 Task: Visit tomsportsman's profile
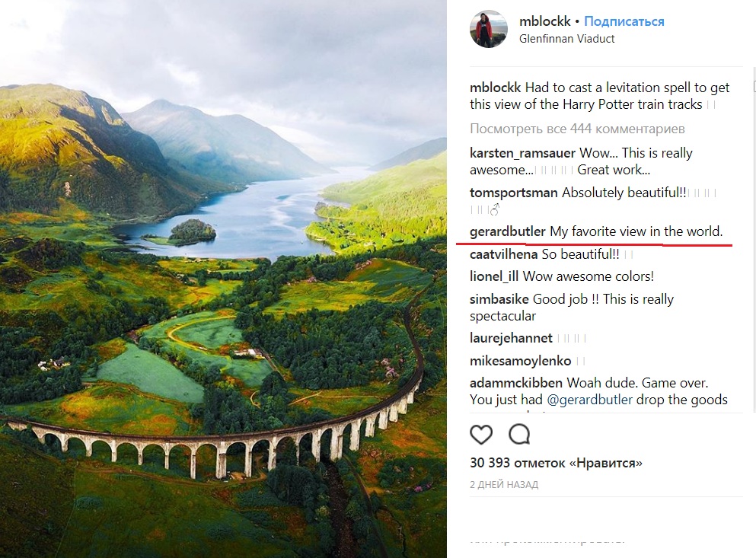pyautogui.click(x=514, y=193)
